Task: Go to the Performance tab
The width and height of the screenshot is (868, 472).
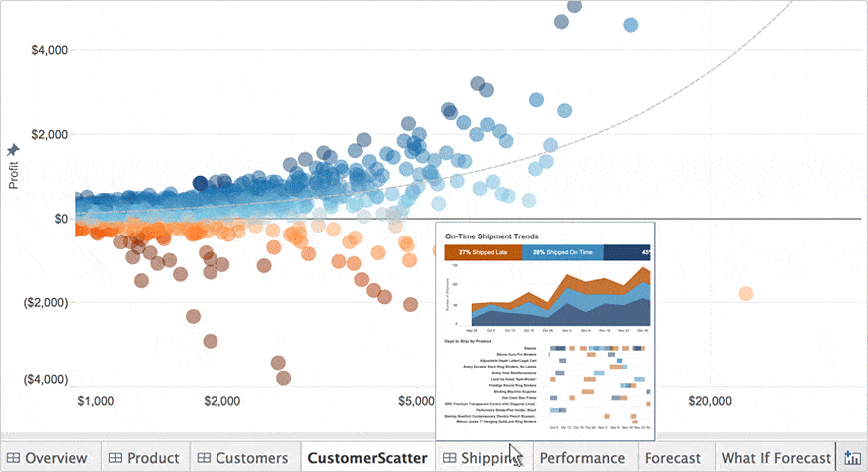Action: point(582,458)
